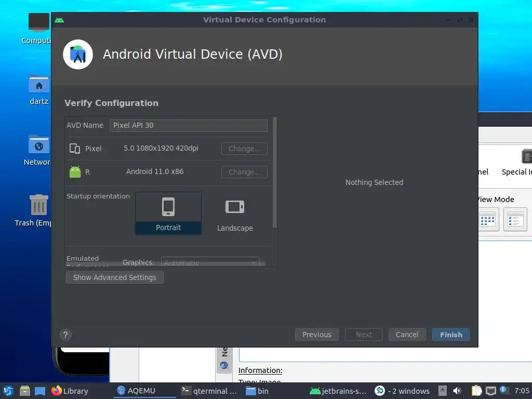Click the View Mode label in background window

(x=496, y=199)
